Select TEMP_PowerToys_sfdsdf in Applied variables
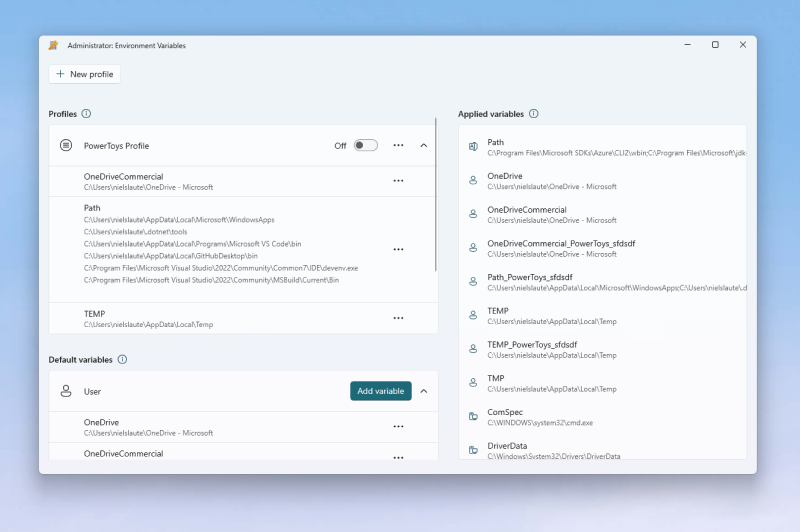800x532 pixels. pos(600,349)
